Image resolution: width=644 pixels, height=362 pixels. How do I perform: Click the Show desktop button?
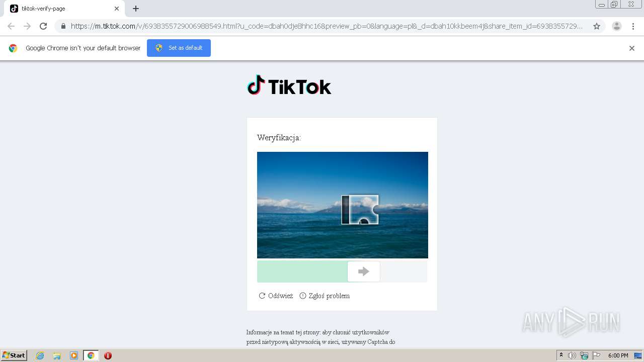coord(638,355)
